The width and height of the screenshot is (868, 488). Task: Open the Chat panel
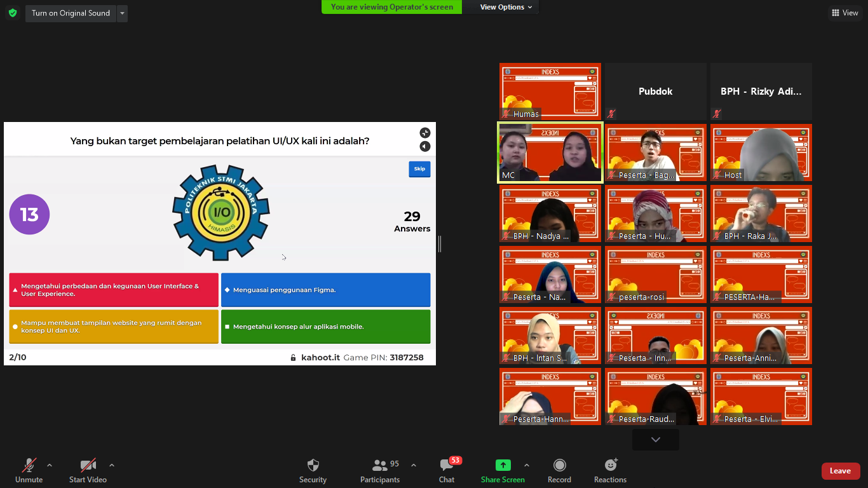(447, 471)
